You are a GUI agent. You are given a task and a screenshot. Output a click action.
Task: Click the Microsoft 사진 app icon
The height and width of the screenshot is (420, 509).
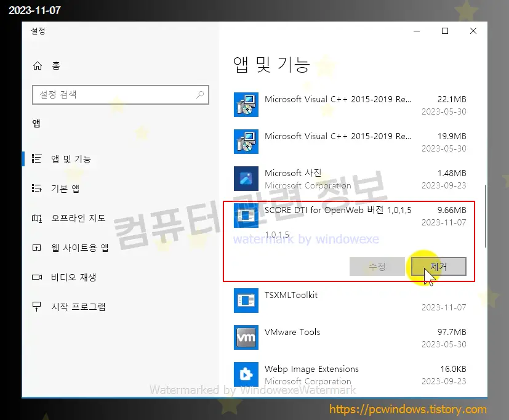point(246,179)
